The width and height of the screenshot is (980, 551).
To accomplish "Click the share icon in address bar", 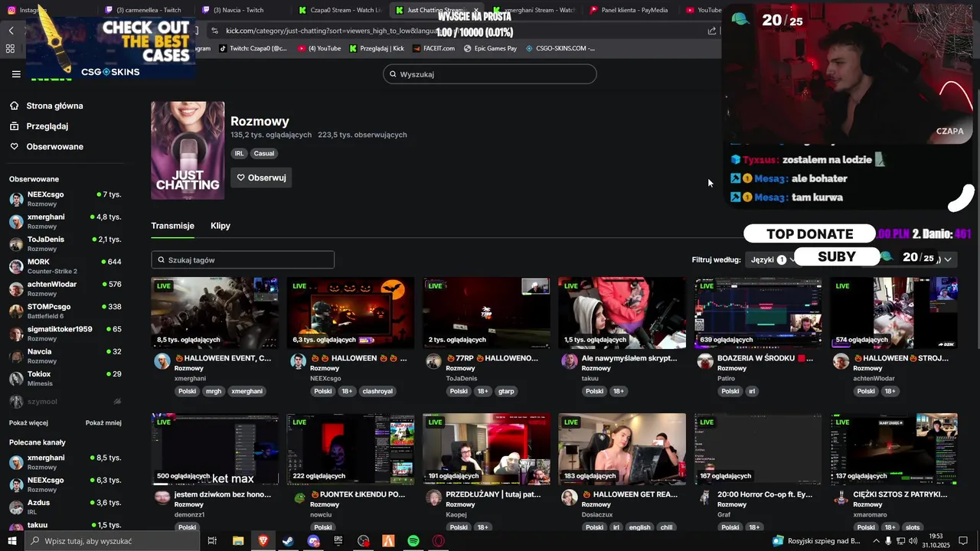I will [712, 31].
